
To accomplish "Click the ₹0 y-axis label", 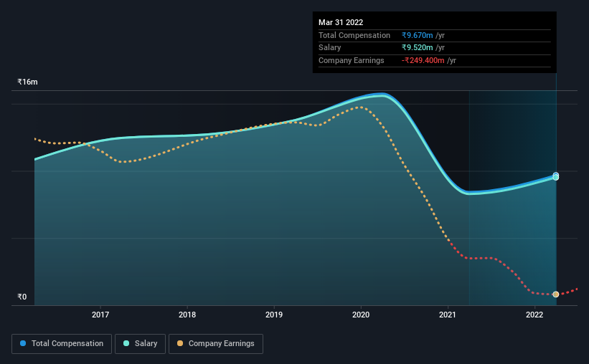I will point(22,297).
